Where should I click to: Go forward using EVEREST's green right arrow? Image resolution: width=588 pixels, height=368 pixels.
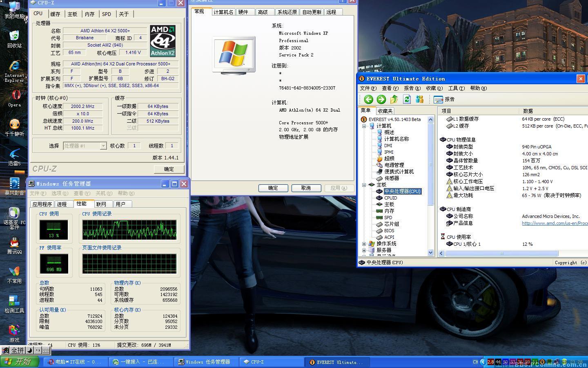coord(381,99)
